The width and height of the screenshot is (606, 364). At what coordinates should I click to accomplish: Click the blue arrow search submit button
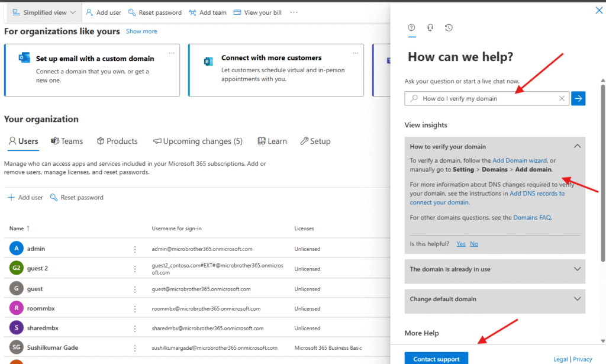pos(578,98)
